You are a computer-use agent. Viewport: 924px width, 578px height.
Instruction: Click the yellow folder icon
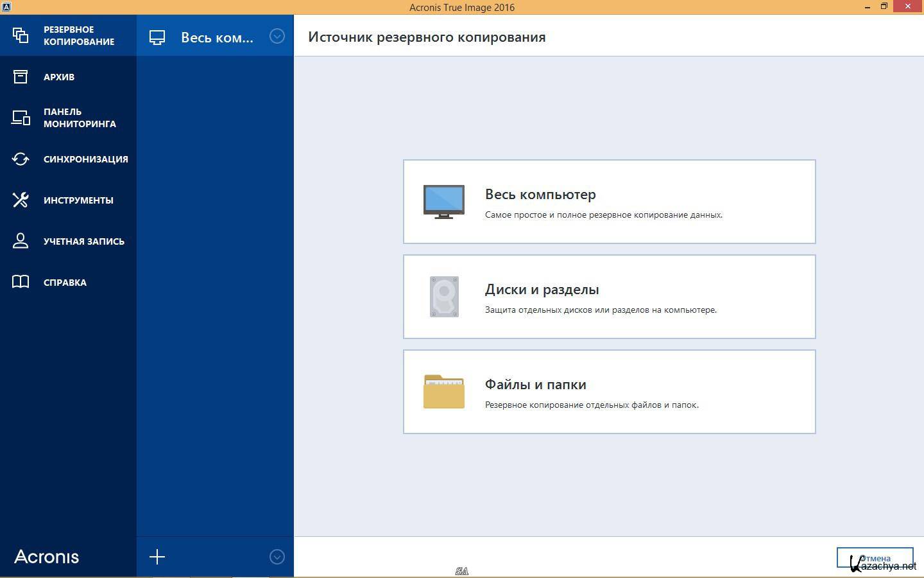click(x=444, y=392)
